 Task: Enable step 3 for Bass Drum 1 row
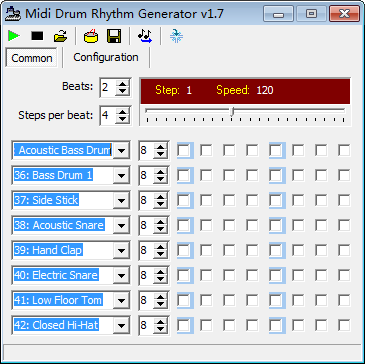tap(229, 175)
